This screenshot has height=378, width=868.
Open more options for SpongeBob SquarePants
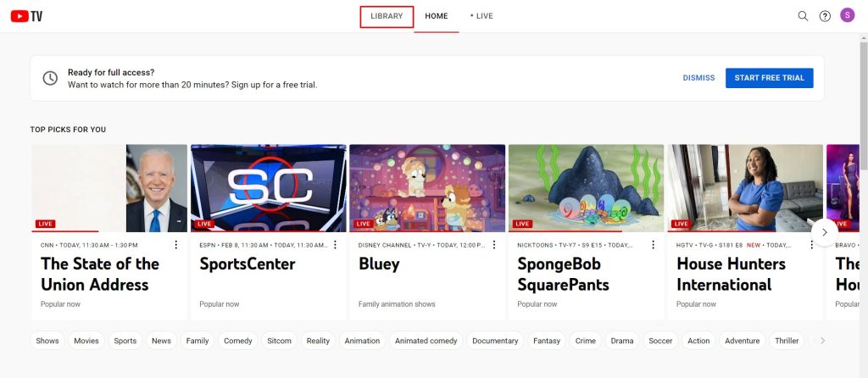point(653,245)
